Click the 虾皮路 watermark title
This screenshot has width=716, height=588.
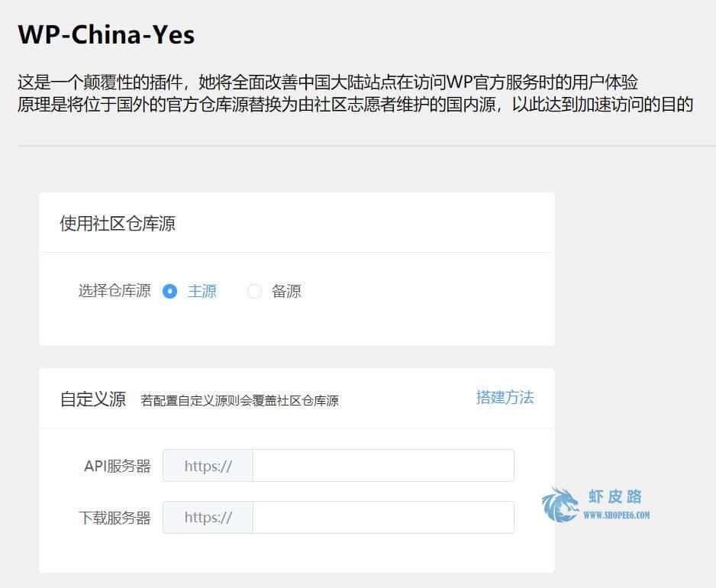coord(615,496)
